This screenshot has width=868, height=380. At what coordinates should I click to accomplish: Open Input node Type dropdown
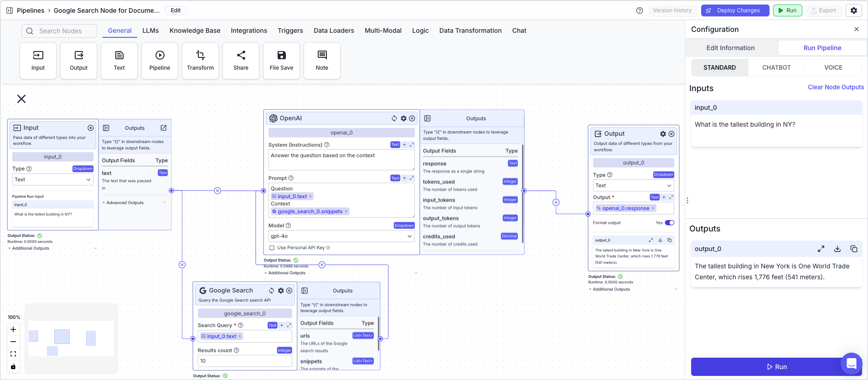pyautogui.click(x=52, y=180)
